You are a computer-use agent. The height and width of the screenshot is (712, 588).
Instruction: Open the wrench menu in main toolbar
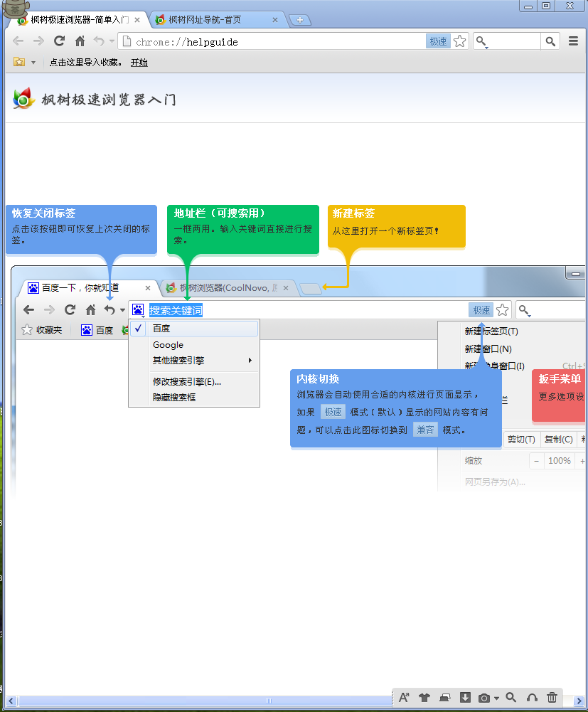coord(574,41)
